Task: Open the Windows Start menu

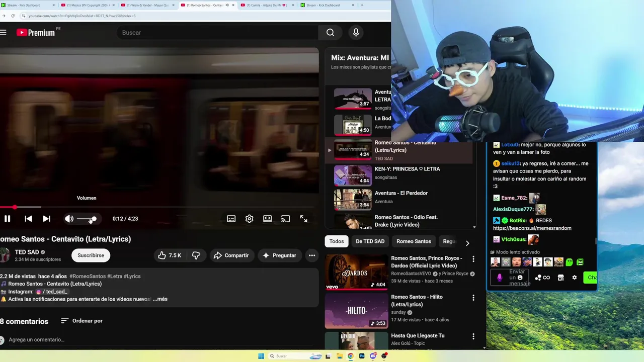Action: tap(261, 356)
